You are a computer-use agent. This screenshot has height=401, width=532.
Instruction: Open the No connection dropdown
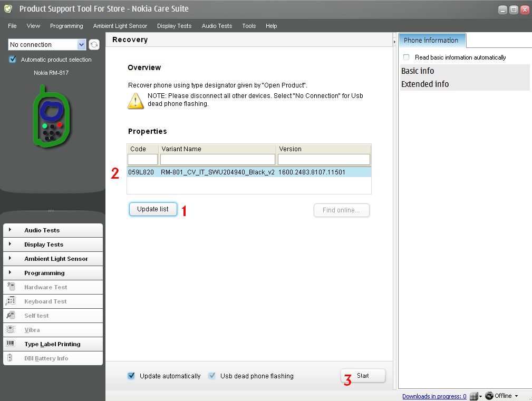[x=81, y=44]
